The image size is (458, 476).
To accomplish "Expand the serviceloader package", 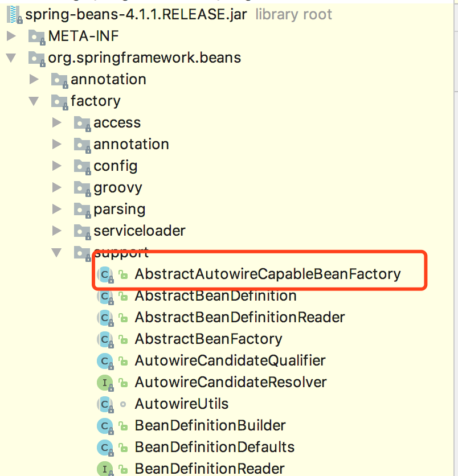I will (x=57, y=231).
